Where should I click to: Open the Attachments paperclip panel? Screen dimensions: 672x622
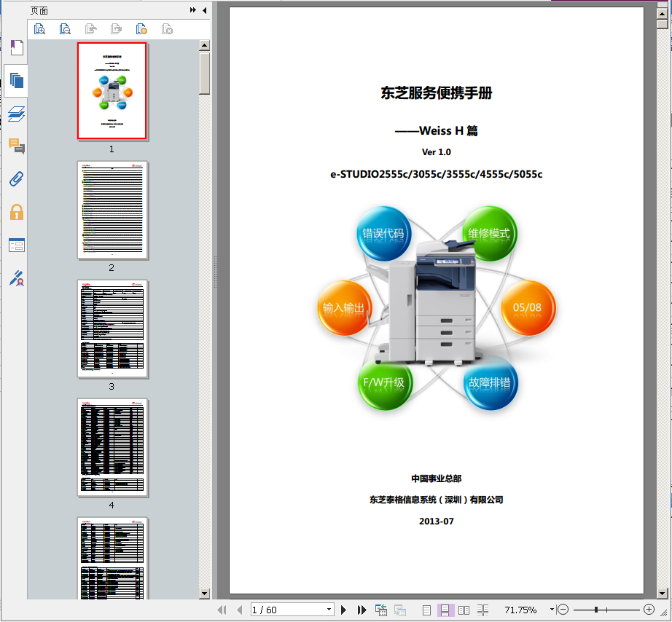tap(16, 179)
